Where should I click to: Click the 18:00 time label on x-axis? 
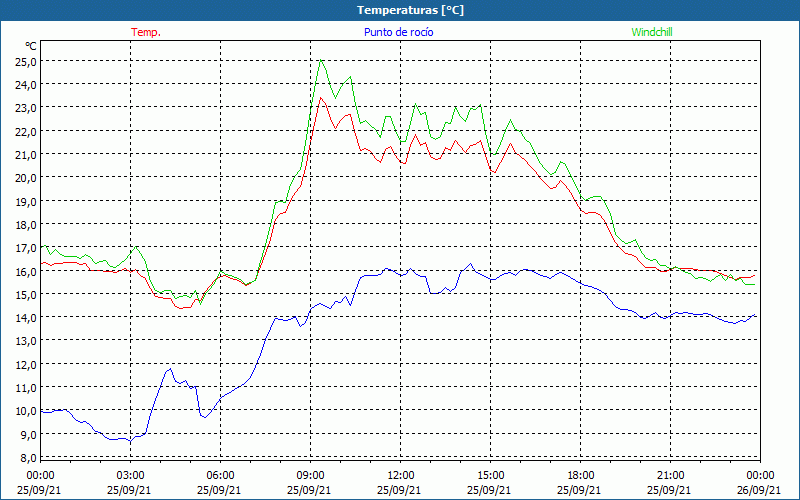click(581, 476)
